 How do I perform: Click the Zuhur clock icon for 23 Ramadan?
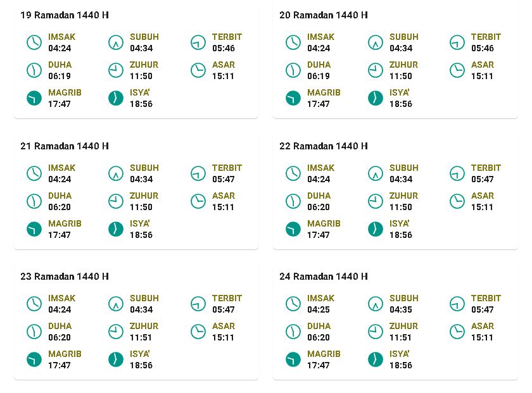point(116,332)
